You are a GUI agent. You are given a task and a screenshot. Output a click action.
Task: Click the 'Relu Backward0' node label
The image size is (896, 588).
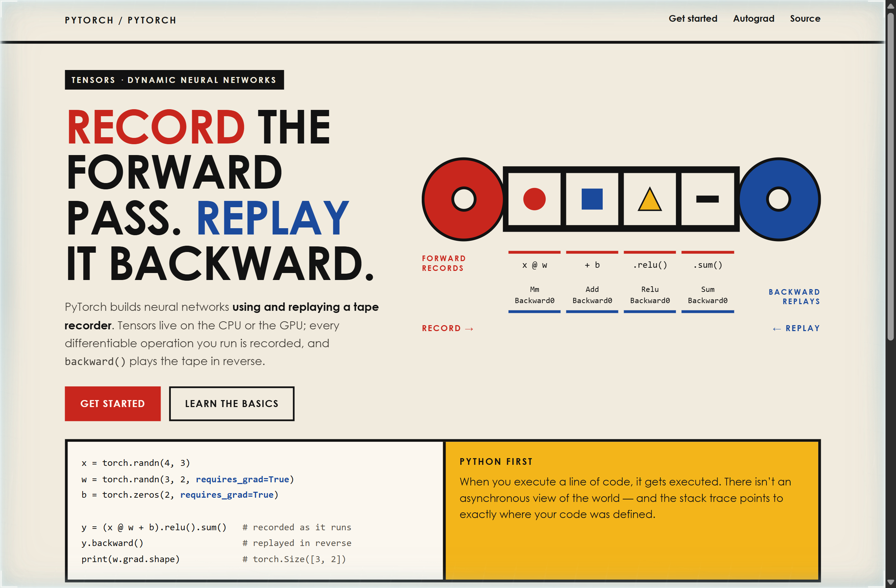pos(650,295)
